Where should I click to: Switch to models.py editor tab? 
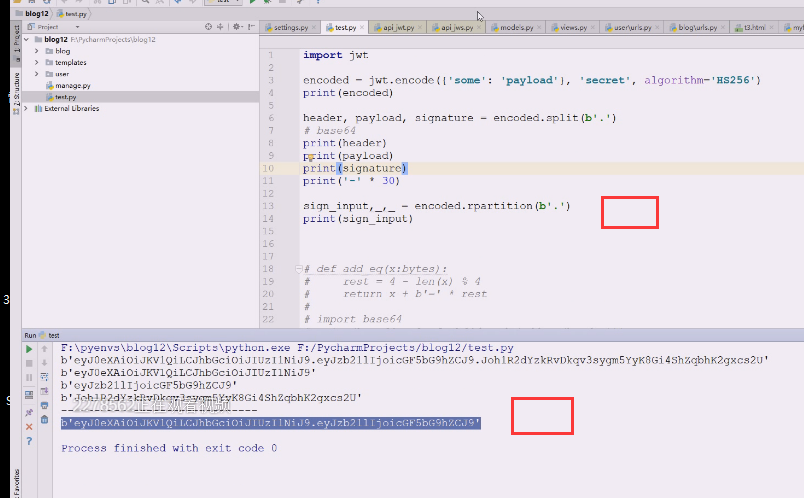(516, 27)
